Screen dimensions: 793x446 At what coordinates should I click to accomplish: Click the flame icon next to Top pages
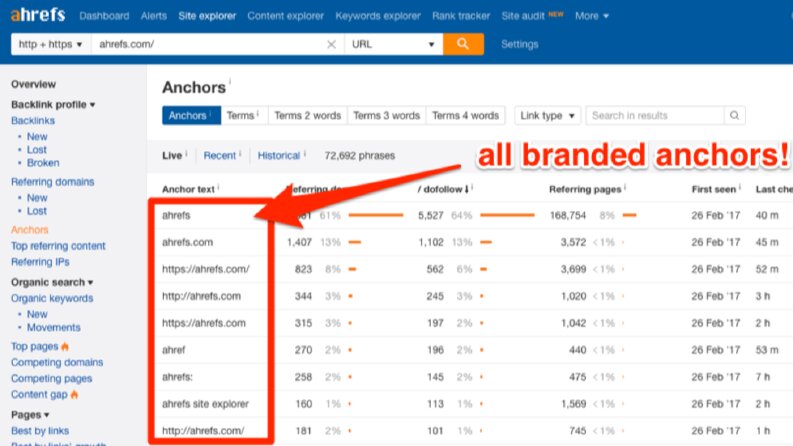(x=65, y=347)
